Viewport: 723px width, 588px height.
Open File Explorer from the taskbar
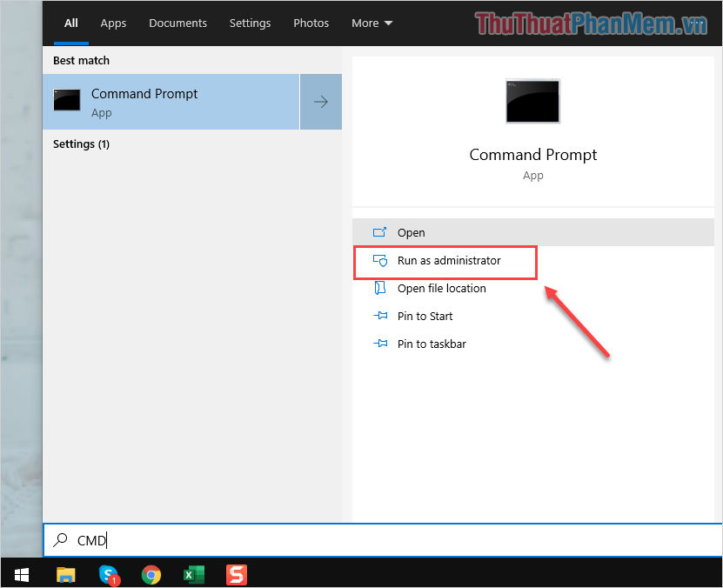[66, 575]
